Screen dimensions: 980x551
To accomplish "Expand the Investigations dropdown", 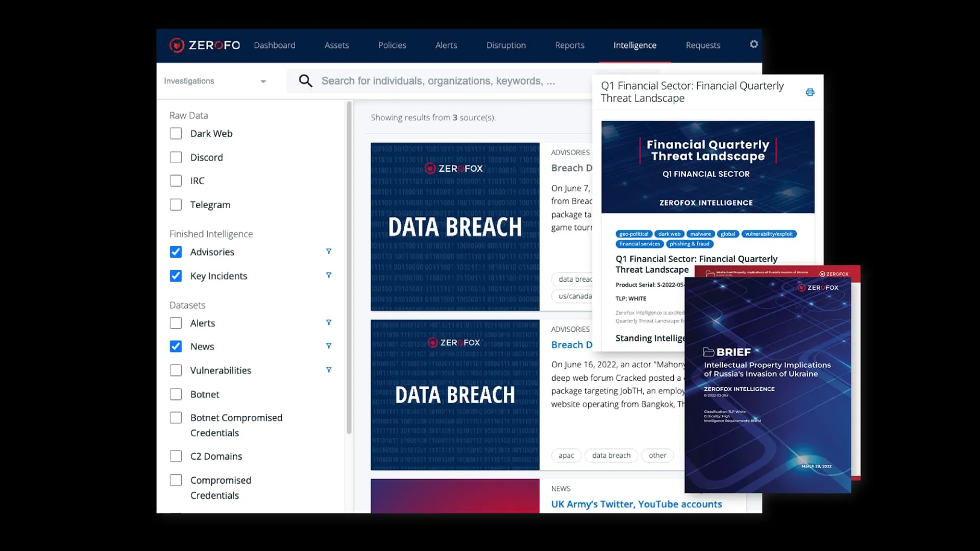I will (x=215, y=81).
